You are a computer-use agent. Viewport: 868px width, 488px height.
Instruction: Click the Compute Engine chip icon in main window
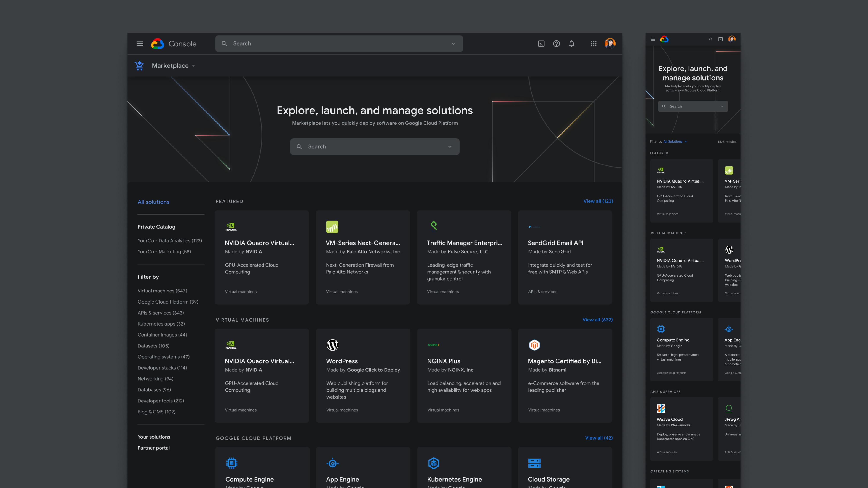tap(231, 463)
